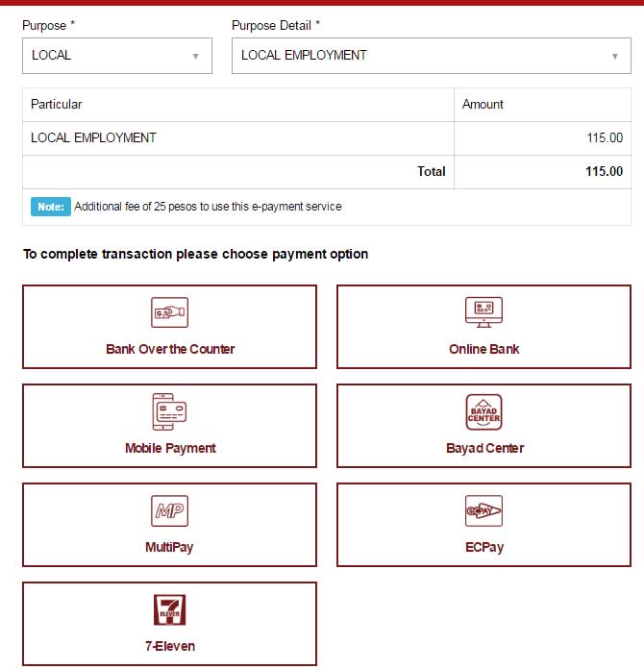Click the Amount column header
This screenshot has width=644, height=669.
[483, 104]
